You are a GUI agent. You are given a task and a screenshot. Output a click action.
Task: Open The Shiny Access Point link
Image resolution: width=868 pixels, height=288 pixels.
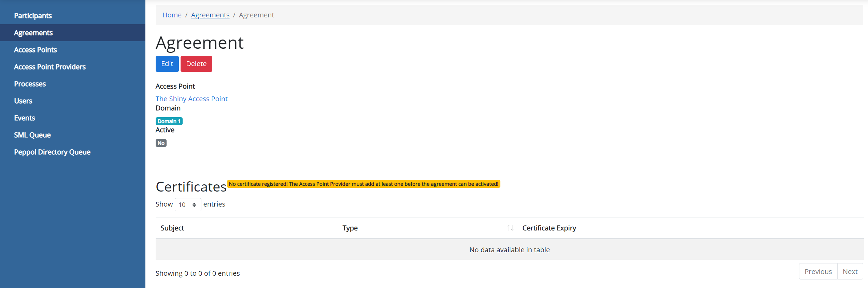tap(191, 99)
